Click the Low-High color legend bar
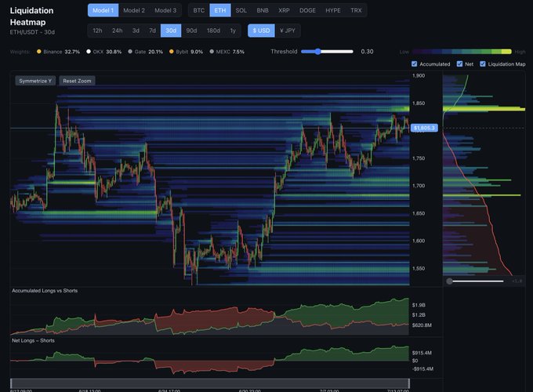 pyautogui.click(x=462, y=52)
